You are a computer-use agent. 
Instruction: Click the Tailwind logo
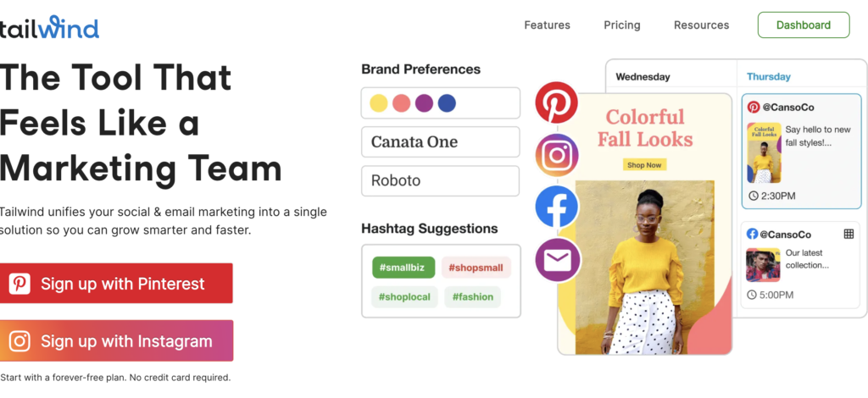[49, 27]
